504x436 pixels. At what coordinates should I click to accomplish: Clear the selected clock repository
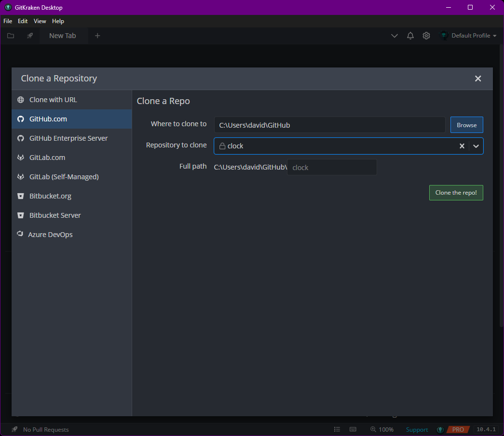tap(462, 146)
